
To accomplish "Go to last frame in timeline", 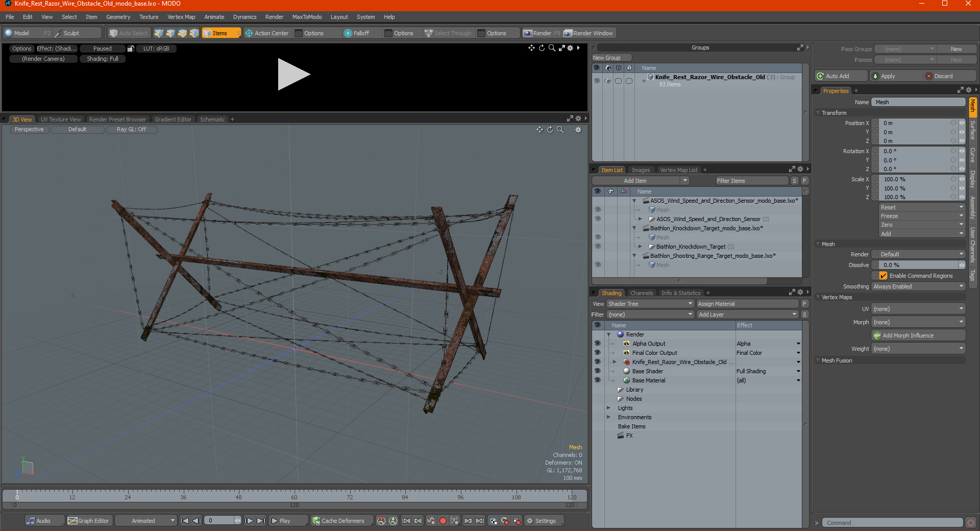I will [261, 521].
